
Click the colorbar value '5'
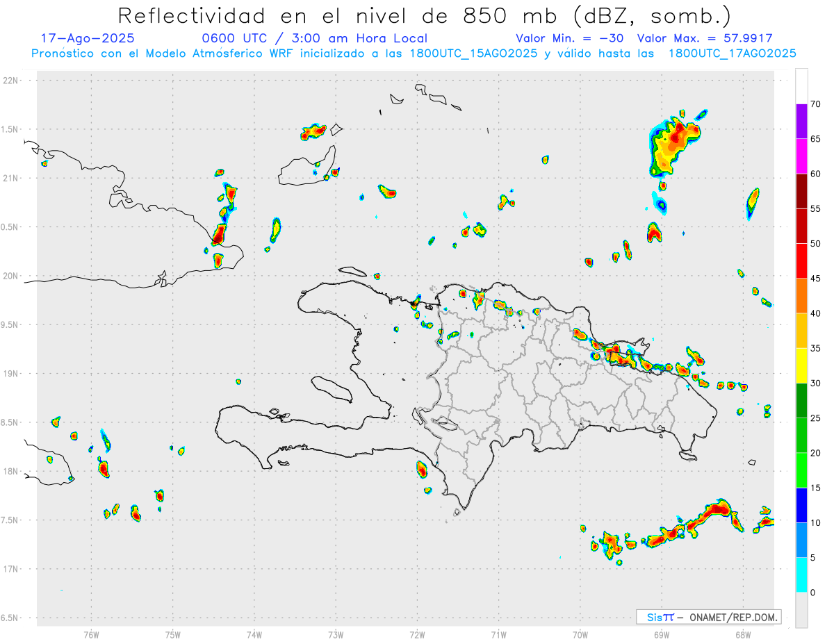[x=813, y=558]
